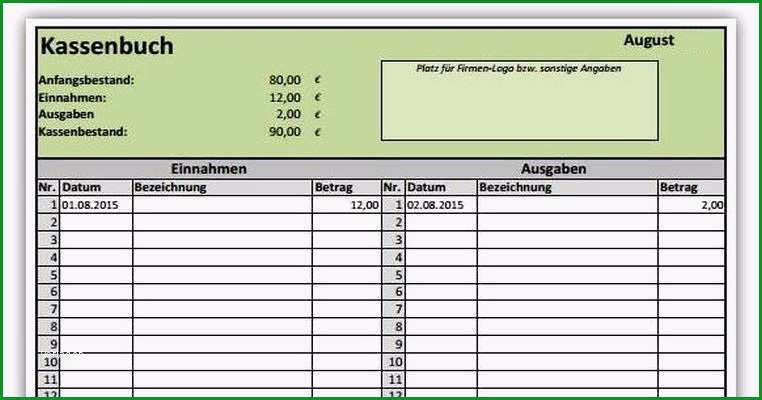Select the Ausgaben date cell 02.08.2015
The width and height of the screenshot is (762, 400).
[x=441, y=205]
